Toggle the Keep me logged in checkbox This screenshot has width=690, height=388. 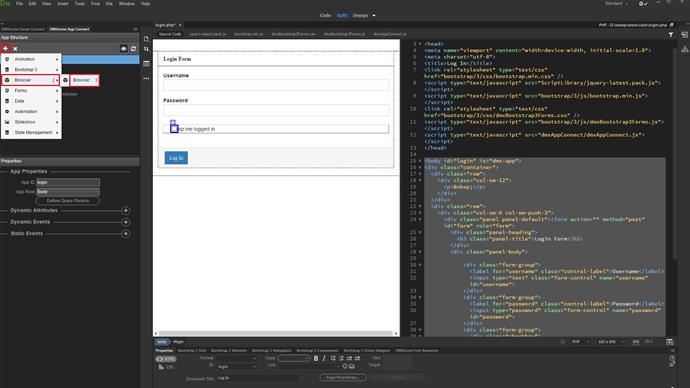[x=174, y=129]
